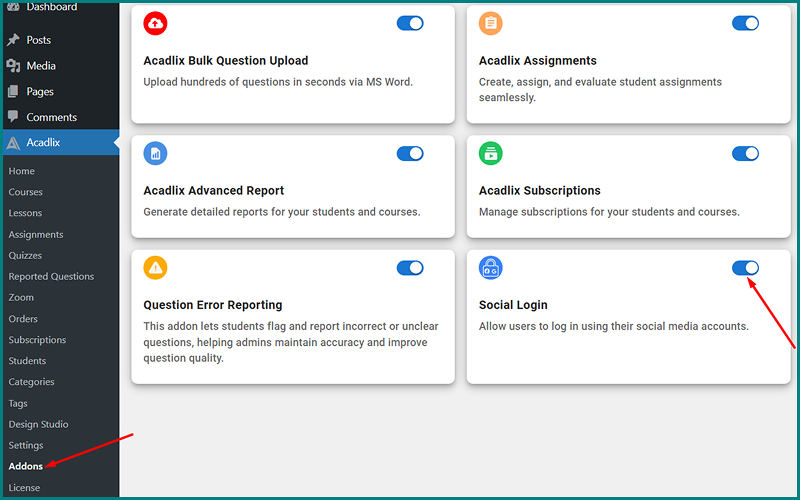Open the Acadlix menu in sidebar
This screenshot has width=800, height=500.
point(43,143)
